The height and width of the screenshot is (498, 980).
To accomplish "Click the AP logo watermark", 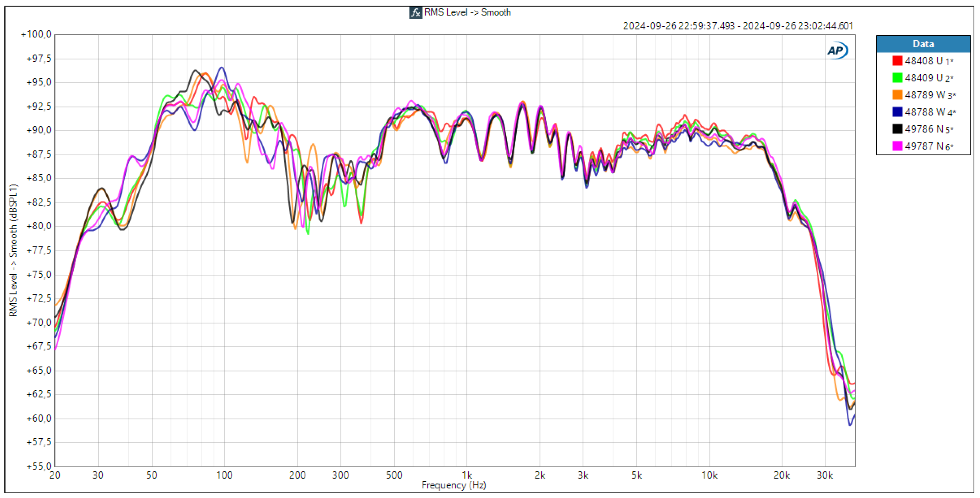I will pos(837,50).
